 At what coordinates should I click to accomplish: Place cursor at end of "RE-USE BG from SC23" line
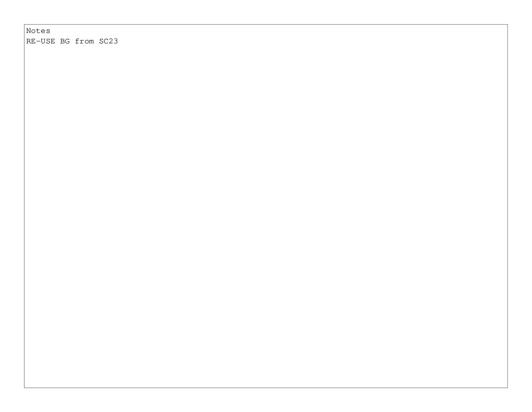pos(119,41)
